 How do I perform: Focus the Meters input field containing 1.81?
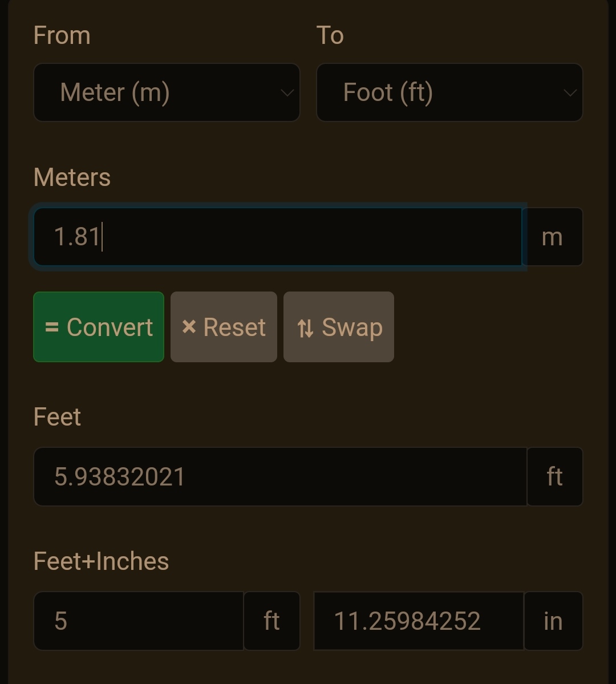[x=277, y=237]
